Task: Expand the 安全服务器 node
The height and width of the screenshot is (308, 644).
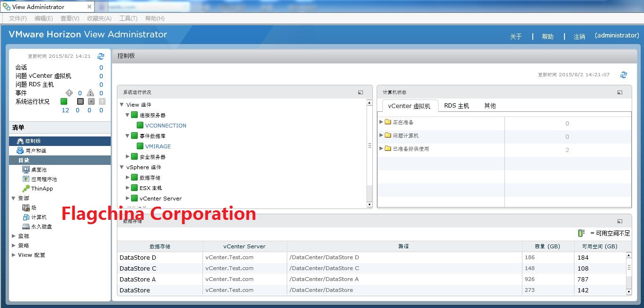Action: [x=128, y=157]
